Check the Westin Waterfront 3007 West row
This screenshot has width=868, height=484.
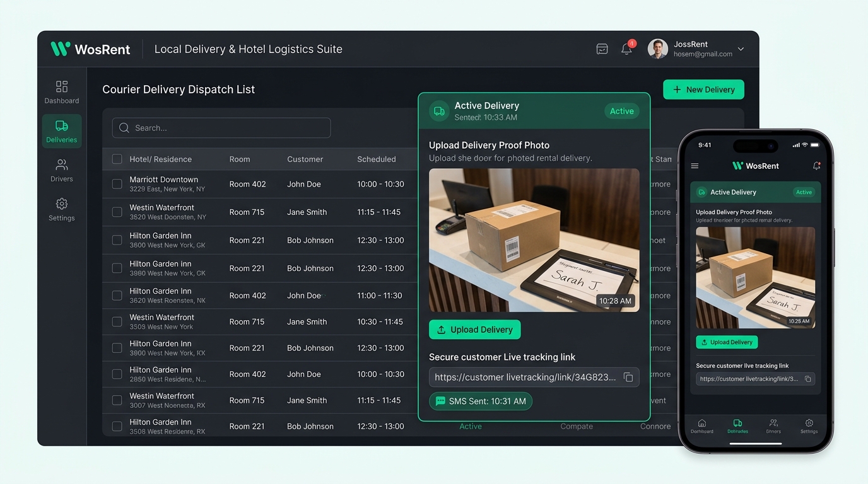pyautogui.click(x=117, y=400)
